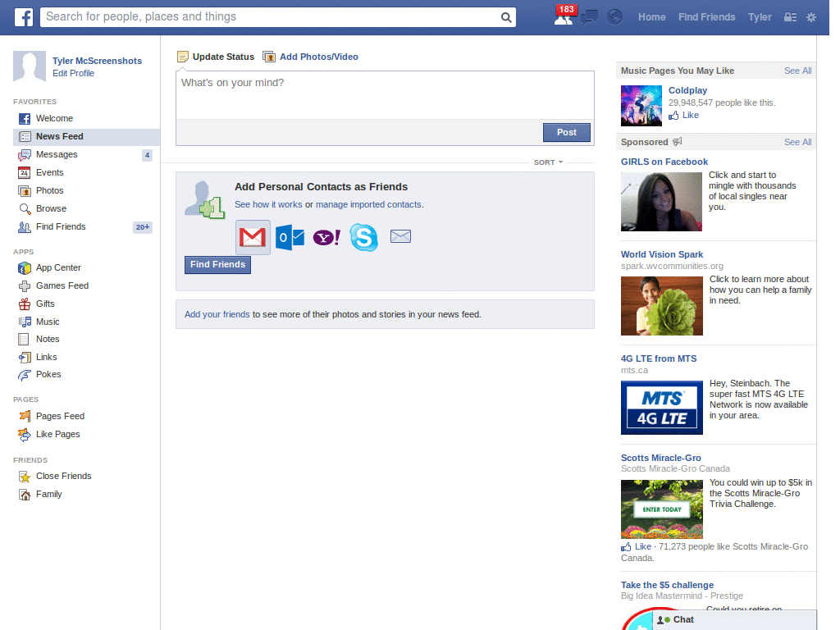The height and width of the screenshot is (630, 840).
Task: Open privacy shortcuts lock icon
Action: pos(790,17)
